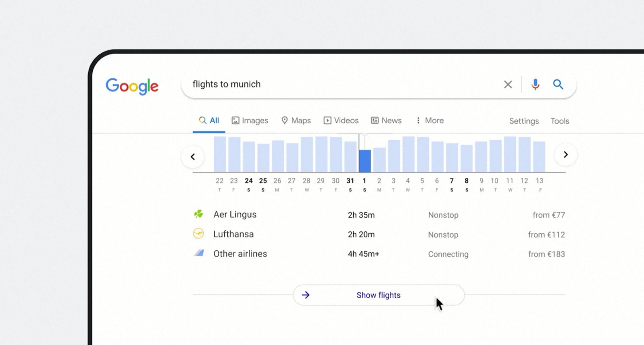Open the More options menu
This screenshot has width=644, height=345.
(429, 121)
